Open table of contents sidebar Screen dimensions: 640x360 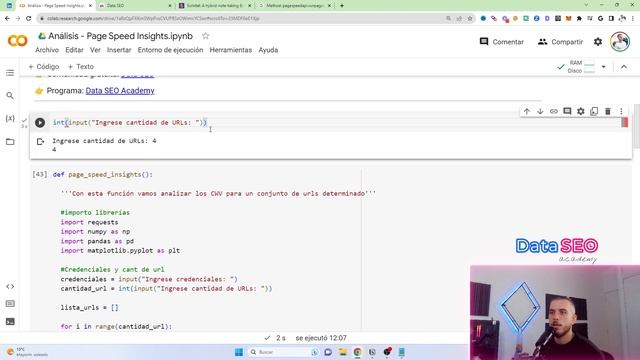click(10, 73)
